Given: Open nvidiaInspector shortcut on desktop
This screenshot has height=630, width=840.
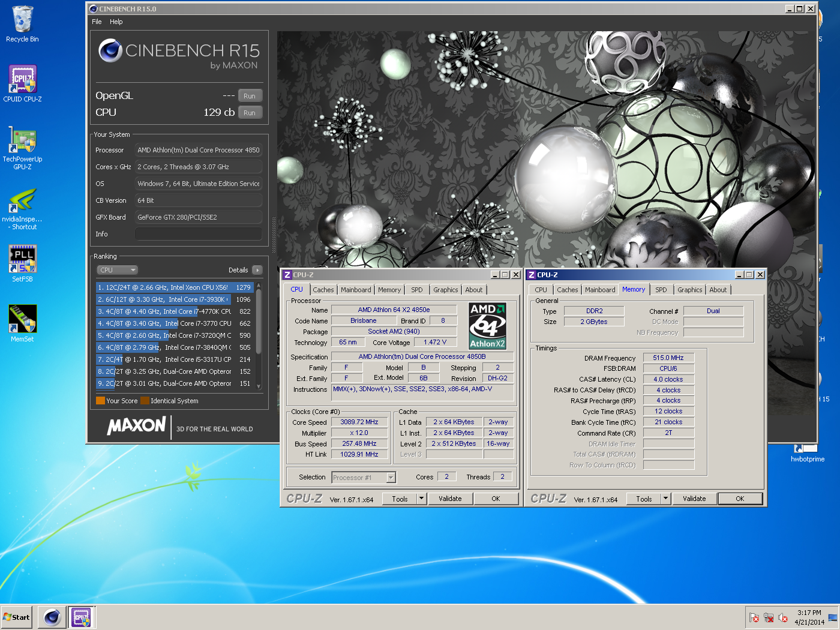Looking at the screenshot, I should click(22, 208).
